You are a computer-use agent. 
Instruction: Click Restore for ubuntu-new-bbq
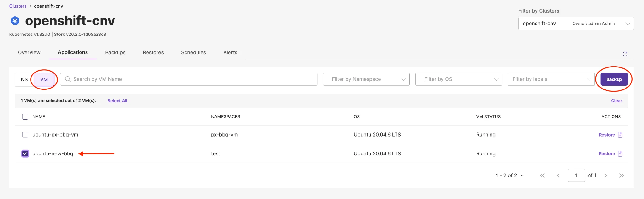click(607, 153)
